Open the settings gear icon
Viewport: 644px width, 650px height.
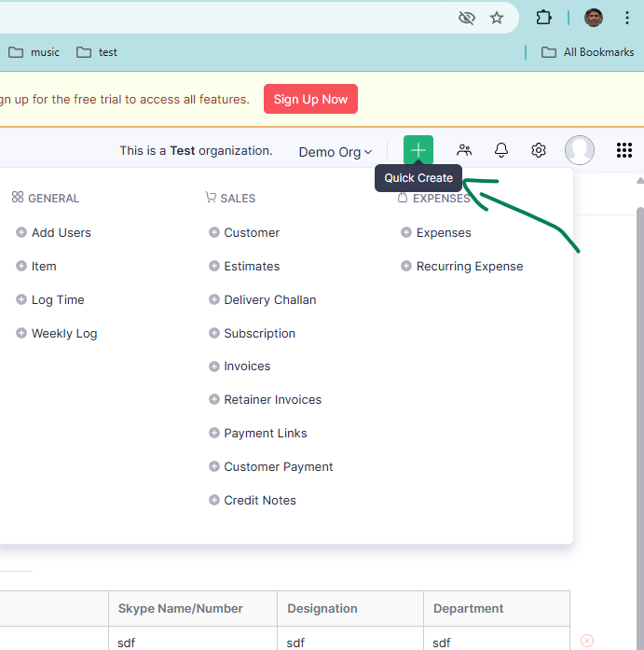point(539,150)
